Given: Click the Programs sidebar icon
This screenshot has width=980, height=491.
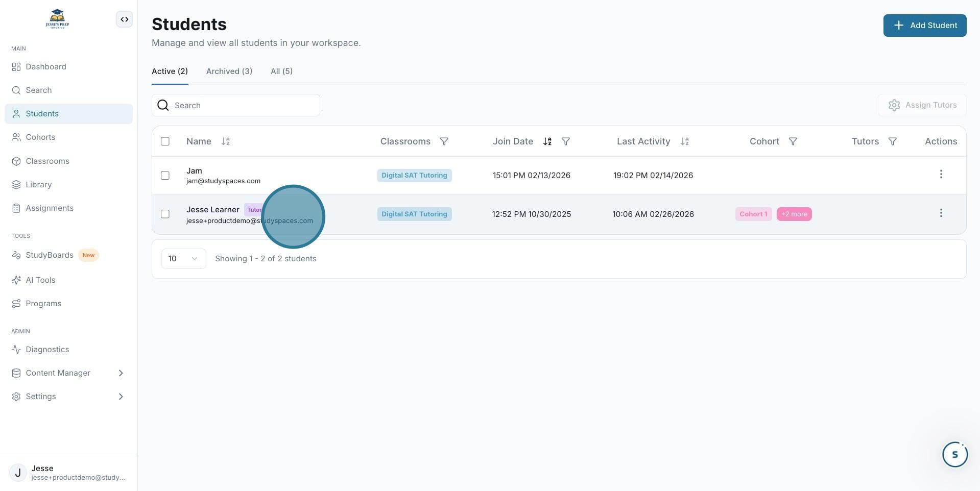Looking at the screenshot, I should pyautogui.click(x=16, y=304).
